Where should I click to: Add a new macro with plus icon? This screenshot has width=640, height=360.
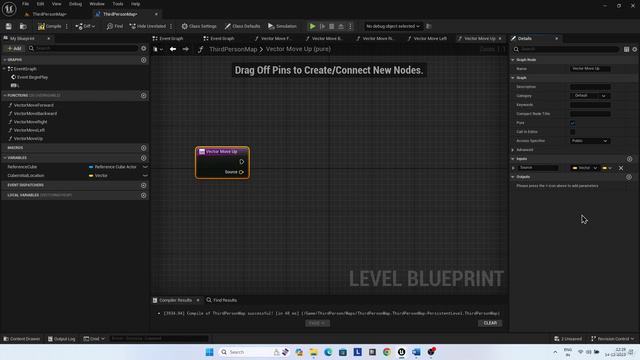tap(144, 148)
